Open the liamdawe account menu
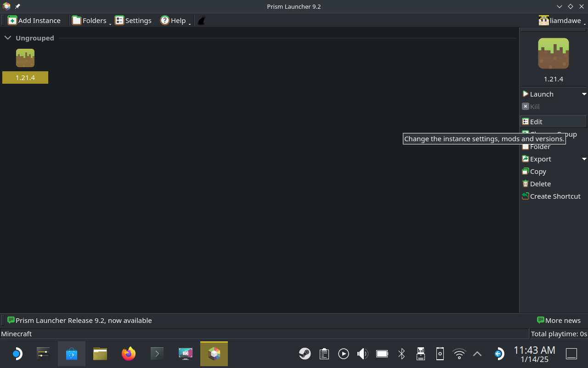The width and height of the screenshot is (588, 368). pos(561,21)
